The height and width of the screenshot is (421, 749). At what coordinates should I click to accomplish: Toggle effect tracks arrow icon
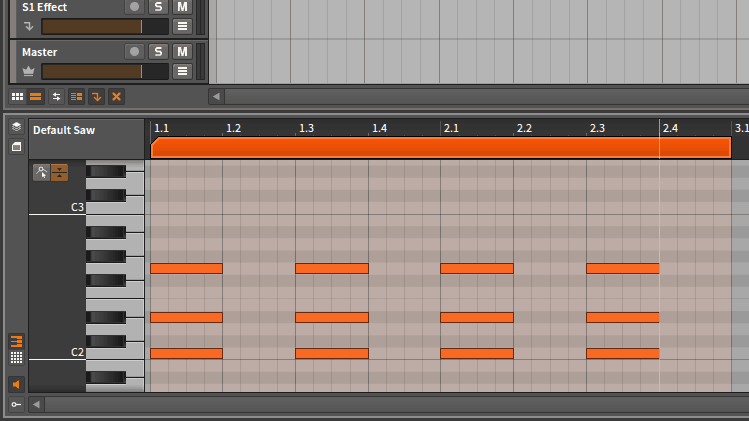pos(96,97)
